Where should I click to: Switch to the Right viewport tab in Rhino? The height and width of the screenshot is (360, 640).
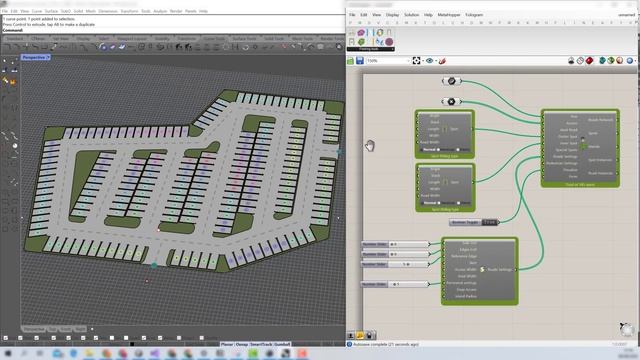(x=80, y=329)
